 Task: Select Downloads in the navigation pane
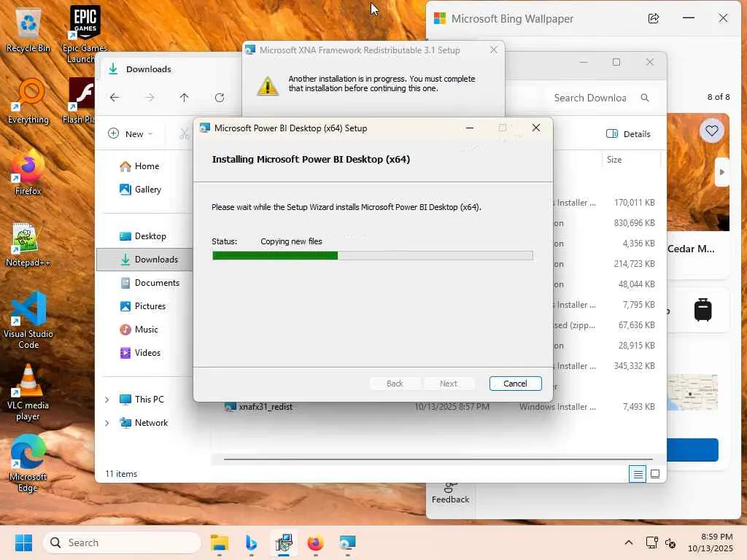coord(145,260)
